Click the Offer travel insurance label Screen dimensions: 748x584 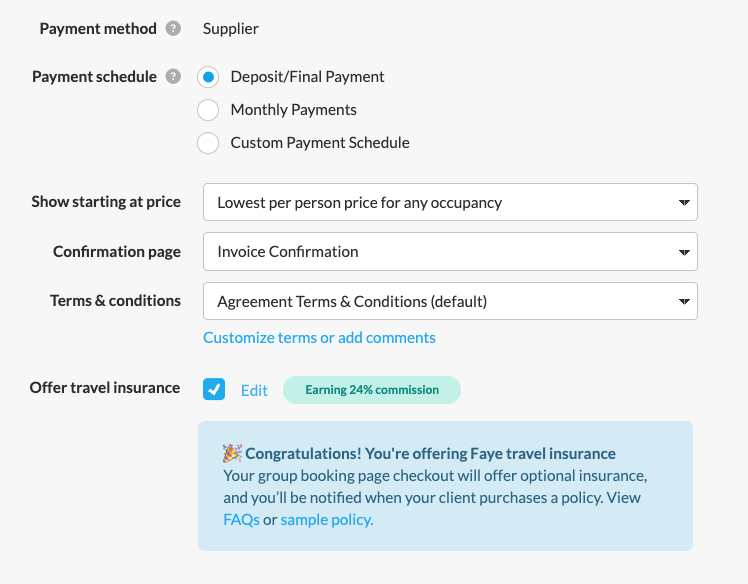(105, 388)
